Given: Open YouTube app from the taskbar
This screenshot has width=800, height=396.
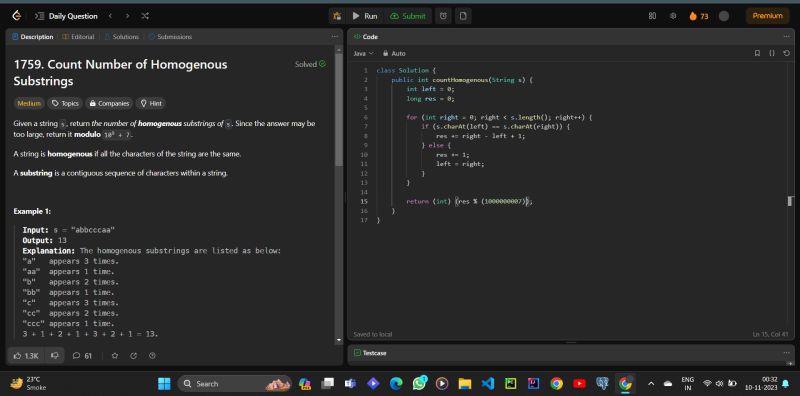Looking at the screenshot, I should [580, 383].
